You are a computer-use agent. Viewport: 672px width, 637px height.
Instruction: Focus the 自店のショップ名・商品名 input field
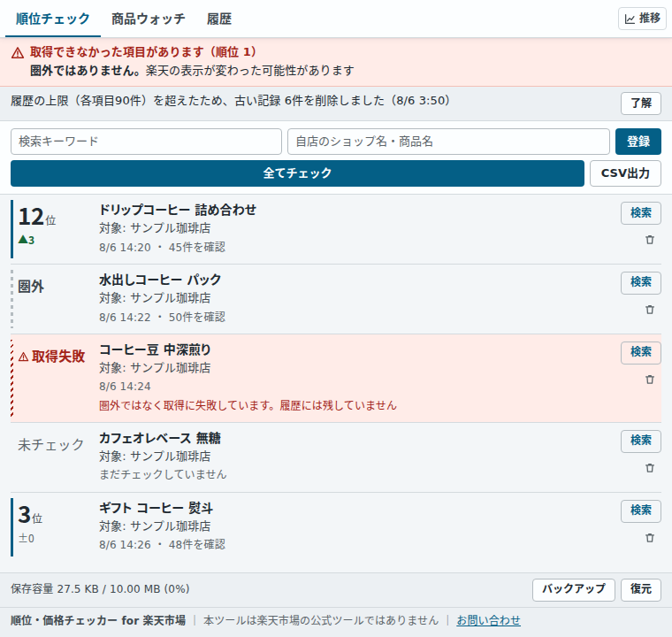coord(448,142)
